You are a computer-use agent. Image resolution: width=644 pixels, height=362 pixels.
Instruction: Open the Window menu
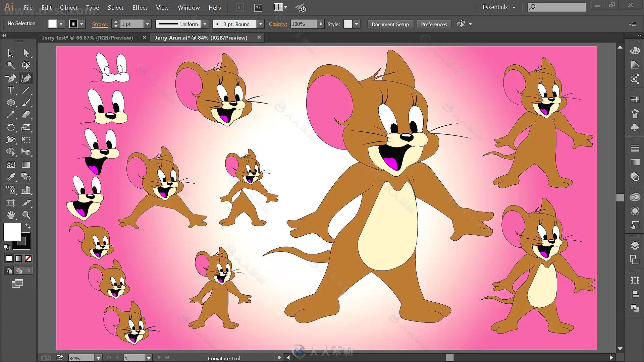[189, 7]
